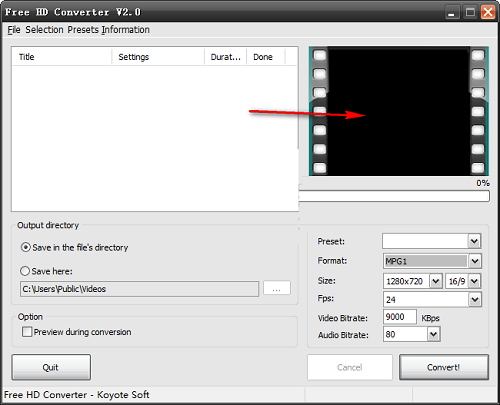500x405 pixels.
Task: Click the Quit button
Action: tap(51, 367)
